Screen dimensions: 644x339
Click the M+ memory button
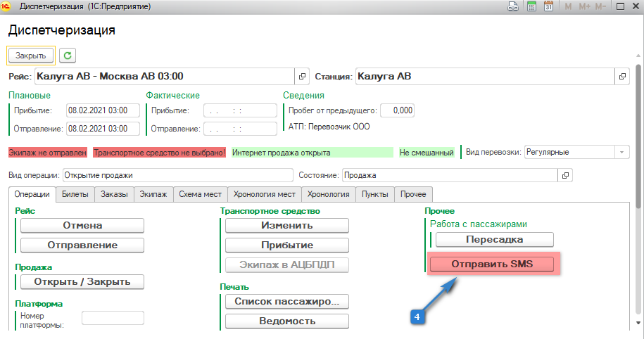tap(585, 6)
